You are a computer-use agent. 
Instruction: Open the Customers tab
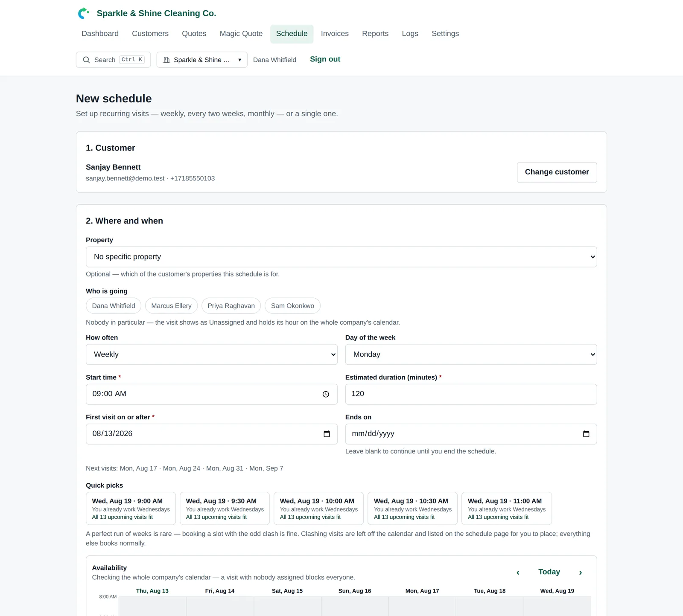click(x=150, y=34)
